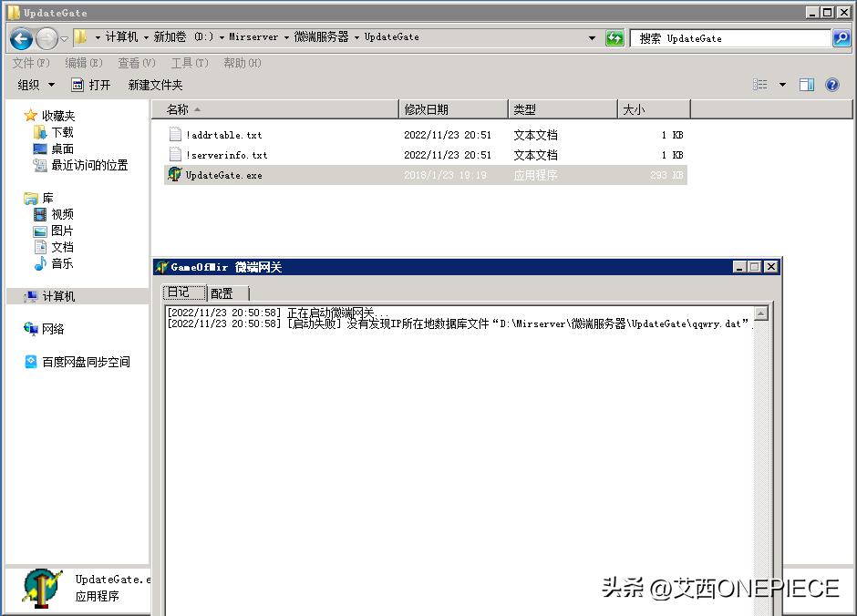
Task: Open the 组织 dropdown
Action: (36, 85)
